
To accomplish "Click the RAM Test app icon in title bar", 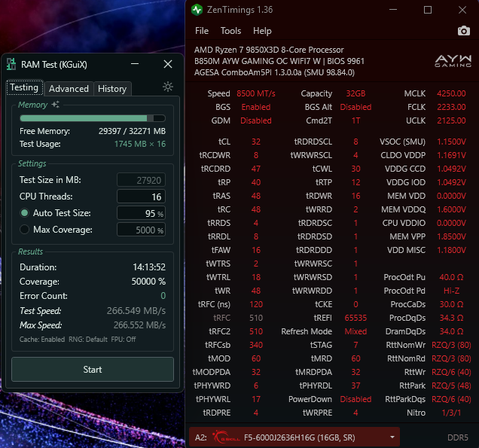I will 11,64.
